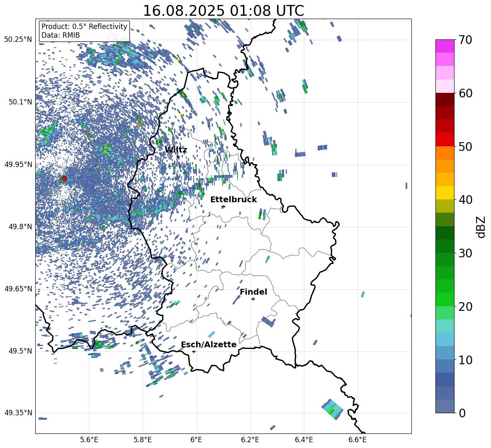Click the dBZ colorbar axis title
This screenshot has height=448, width=491.
pyautogui.click(x=481, y=227)
